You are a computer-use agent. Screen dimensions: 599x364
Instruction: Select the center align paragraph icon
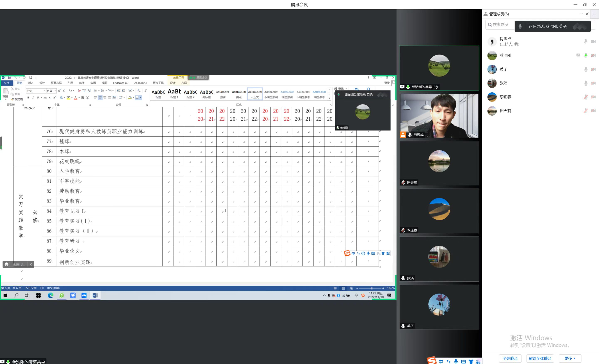[100, 98]
